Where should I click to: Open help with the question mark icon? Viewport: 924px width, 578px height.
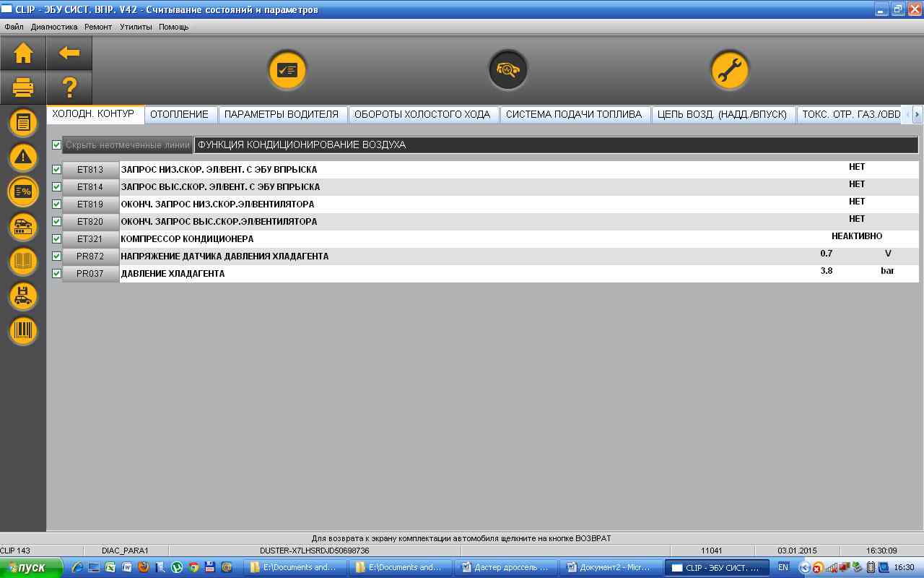pyautogui.click(x=69, y=88)
